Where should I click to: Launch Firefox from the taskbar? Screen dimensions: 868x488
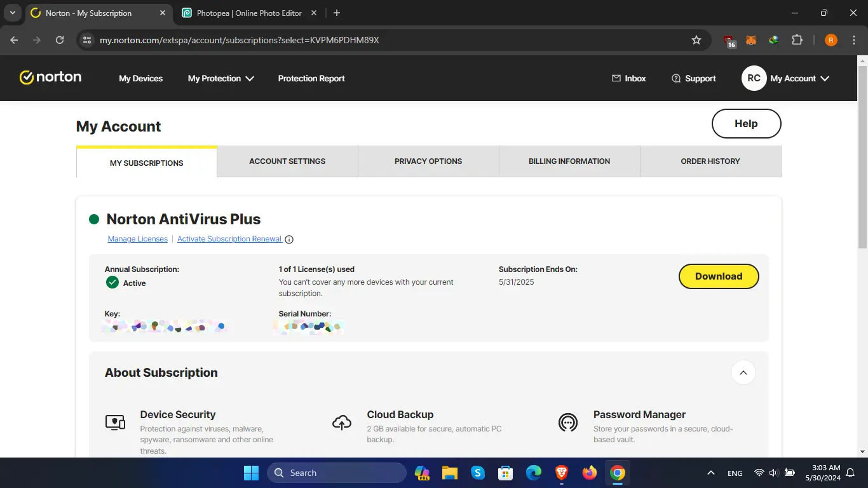(590, 473)
